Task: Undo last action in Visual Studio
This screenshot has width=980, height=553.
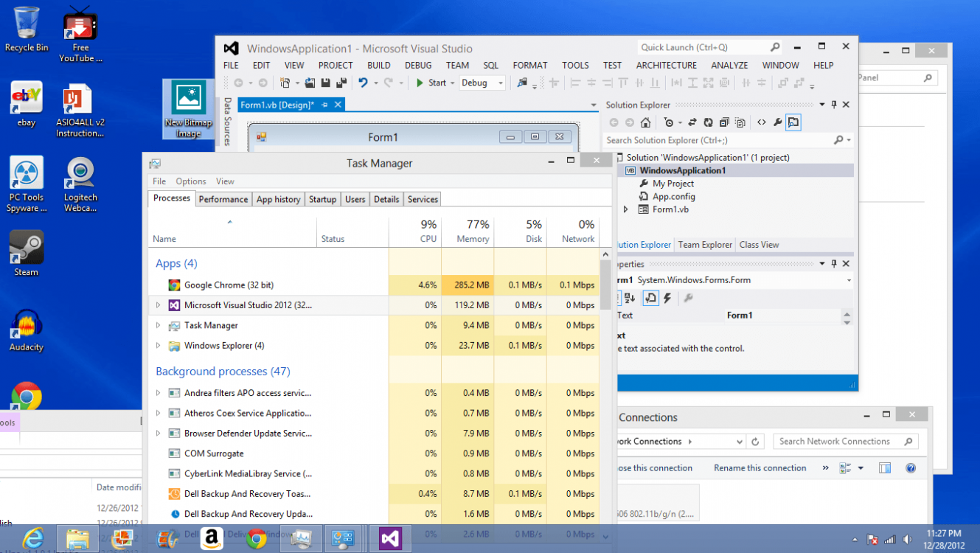Action: coord(363,83)
